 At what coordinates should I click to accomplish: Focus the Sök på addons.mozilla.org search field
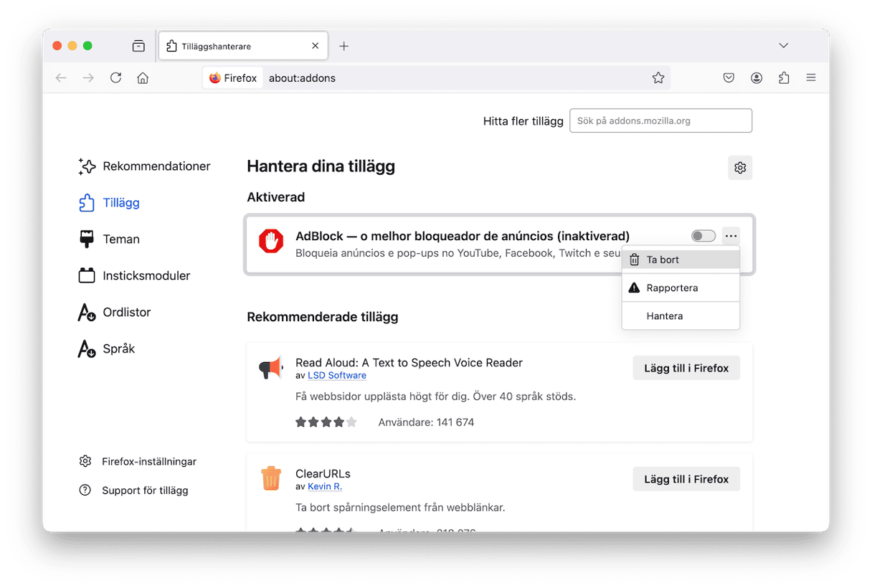(x=660, y=120)
